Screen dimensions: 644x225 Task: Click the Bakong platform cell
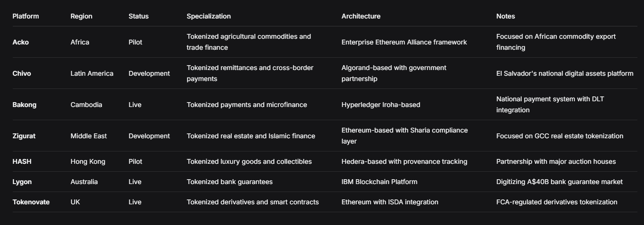coord(24,105)
